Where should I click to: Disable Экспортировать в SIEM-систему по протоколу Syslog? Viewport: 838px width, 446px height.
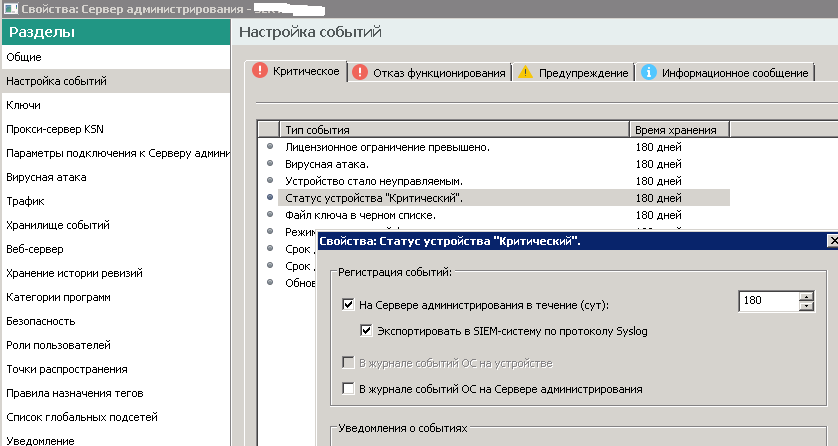coord(367,330)
